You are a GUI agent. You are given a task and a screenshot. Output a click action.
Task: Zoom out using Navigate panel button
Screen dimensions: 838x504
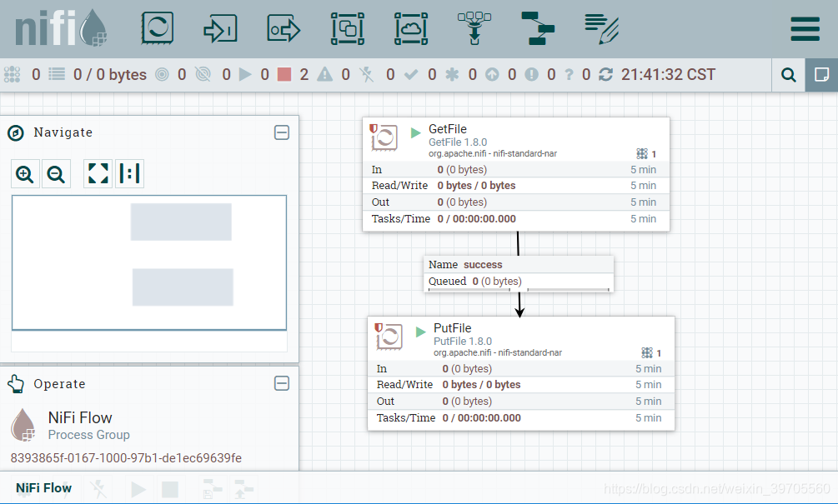(56, 174)
